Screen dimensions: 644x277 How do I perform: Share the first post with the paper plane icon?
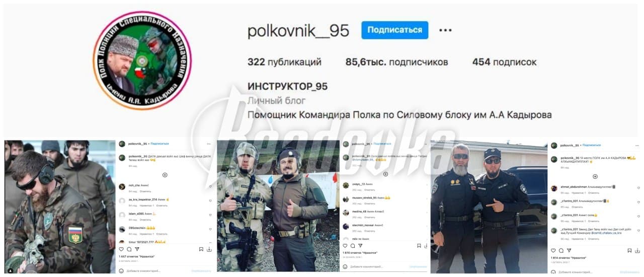click(137, 249)
